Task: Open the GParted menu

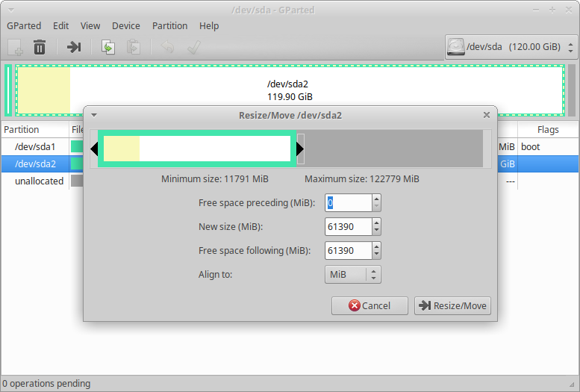Action: click(24, 26)
